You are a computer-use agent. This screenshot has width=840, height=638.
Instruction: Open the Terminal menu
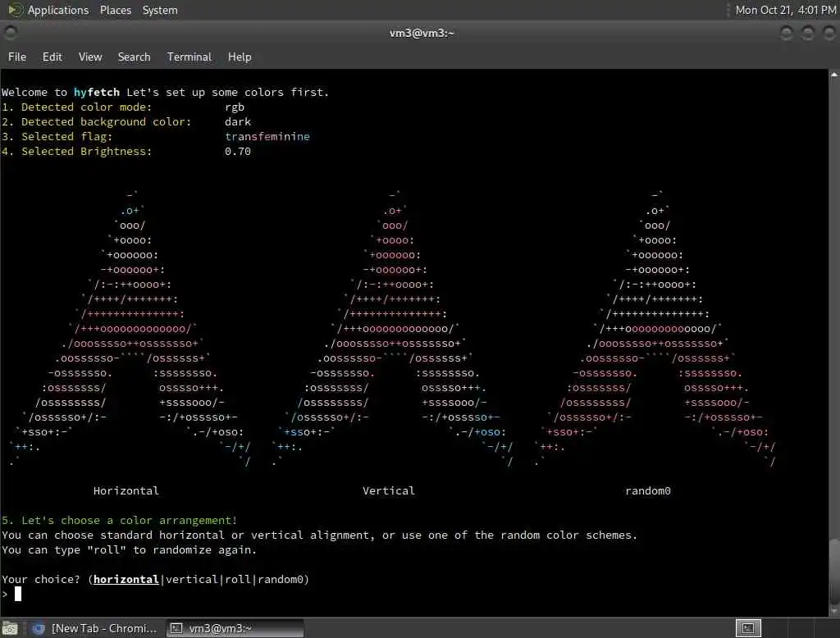(x=189, y=57)
